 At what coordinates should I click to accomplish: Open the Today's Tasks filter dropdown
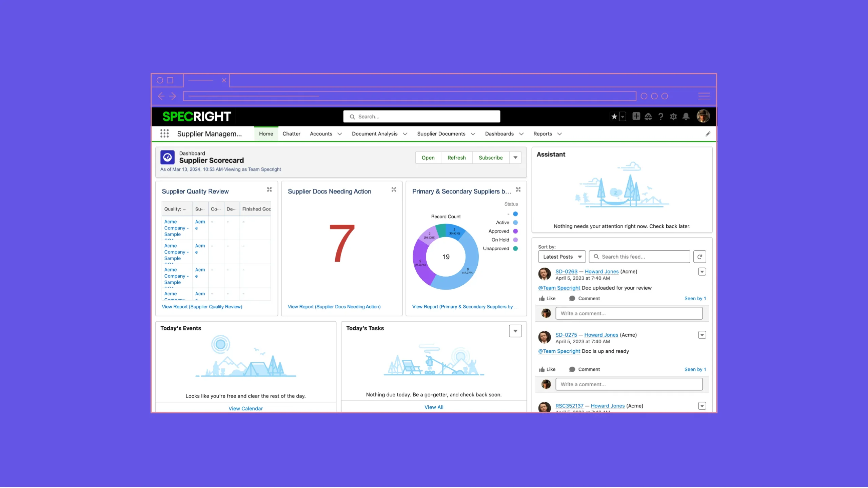[515, 331]
